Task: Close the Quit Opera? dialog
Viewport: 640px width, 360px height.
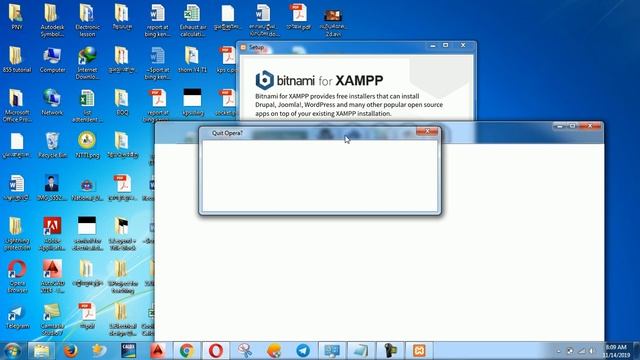Action: pyautogui.click(x=427, y=131)
